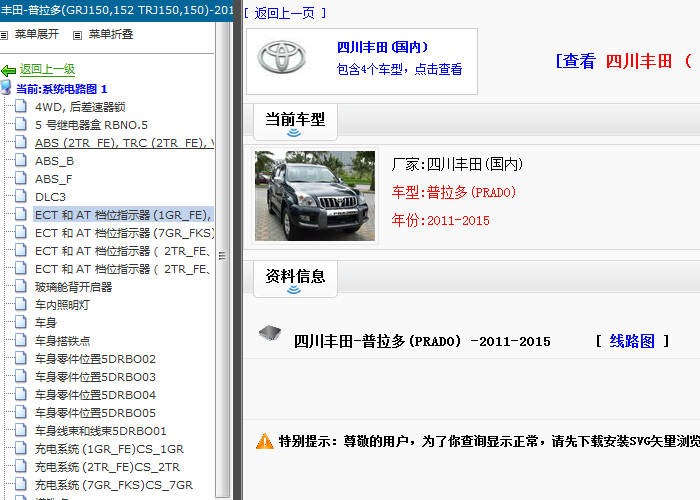Click the 返回上一级 link

47,69
